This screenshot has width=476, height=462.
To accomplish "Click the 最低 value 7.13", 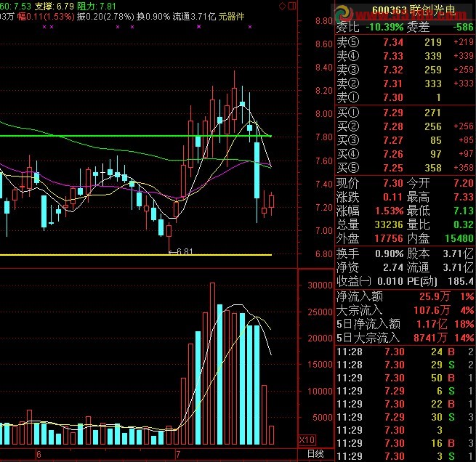I will click(464, 211).
